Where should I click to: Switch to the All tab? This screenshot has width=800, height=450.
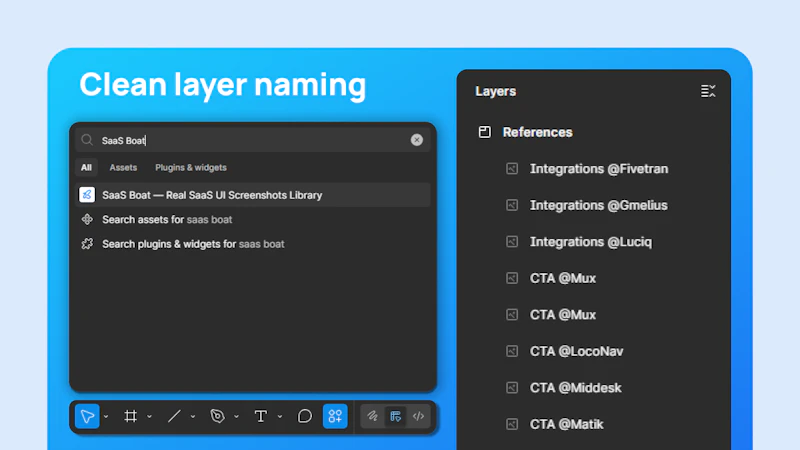(86, 167)
